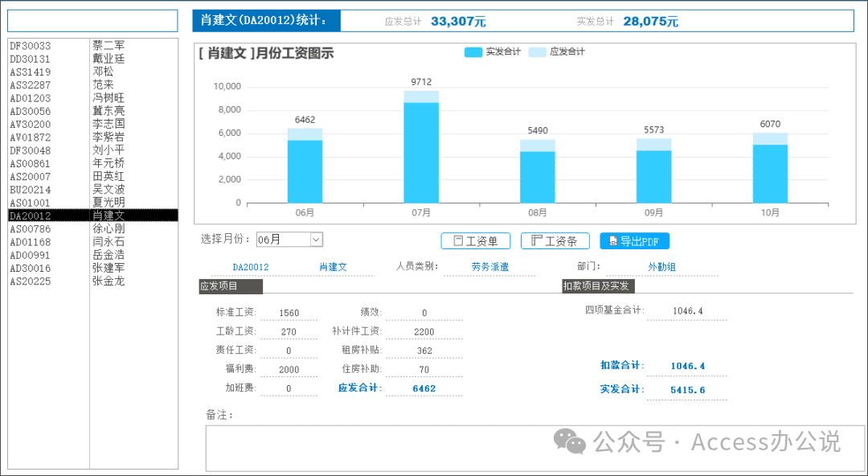Export via 导出PDF button
The width and height of the screenshot is (868, 476).
tap(635, 241)
